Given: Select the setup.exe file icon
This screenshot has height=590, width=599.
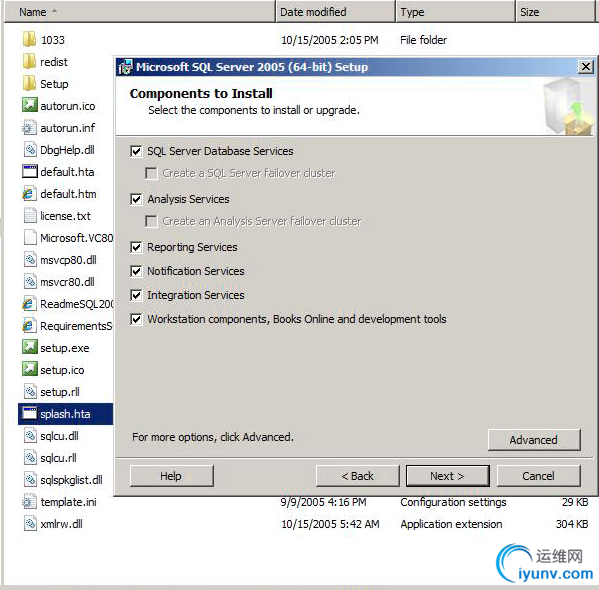Looking at the screenshot, I should [30, 348].
